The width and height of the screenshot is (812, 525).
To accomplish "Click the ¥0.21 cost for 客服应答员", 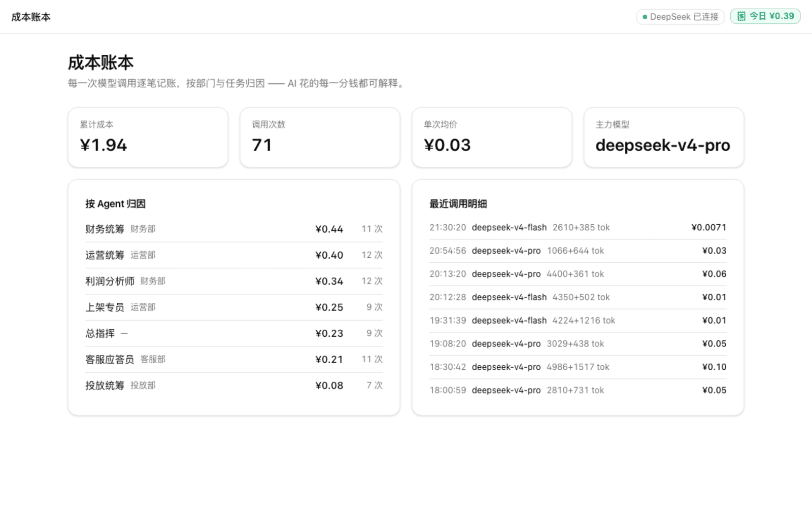I will click(329, 360).
